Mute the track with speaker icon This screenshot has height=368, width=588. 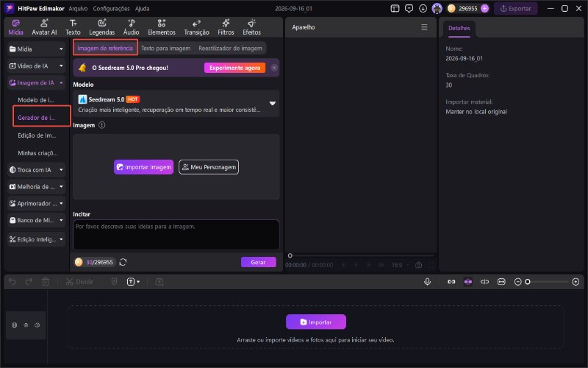pyautogui.click(x=37, y=325)
